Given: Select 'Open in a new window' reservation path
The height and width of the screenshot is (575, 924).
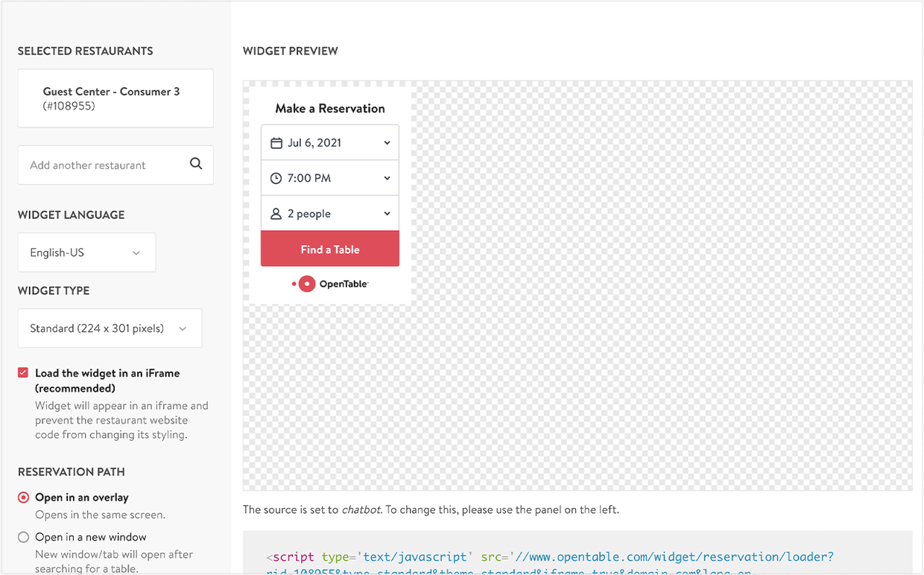Looking at the screenshot, I should click(23, 537).
